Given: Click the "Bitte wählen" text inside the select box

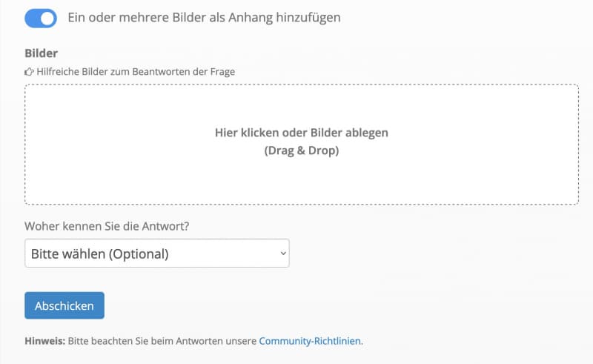Looking at the screenshot, I should pyautogui.click(x=68, y=254).
